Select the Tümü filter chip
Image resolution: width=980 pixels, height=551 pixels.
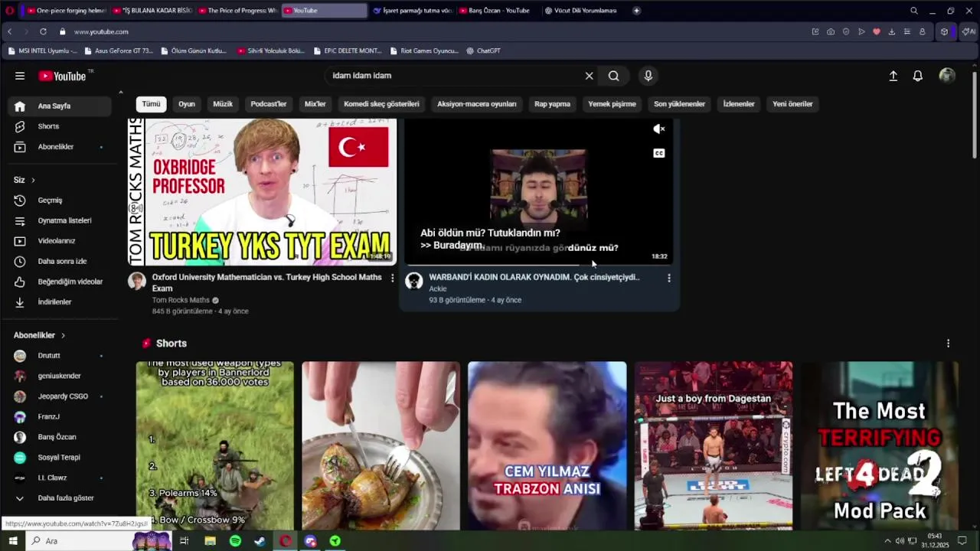tap(151, 104)
